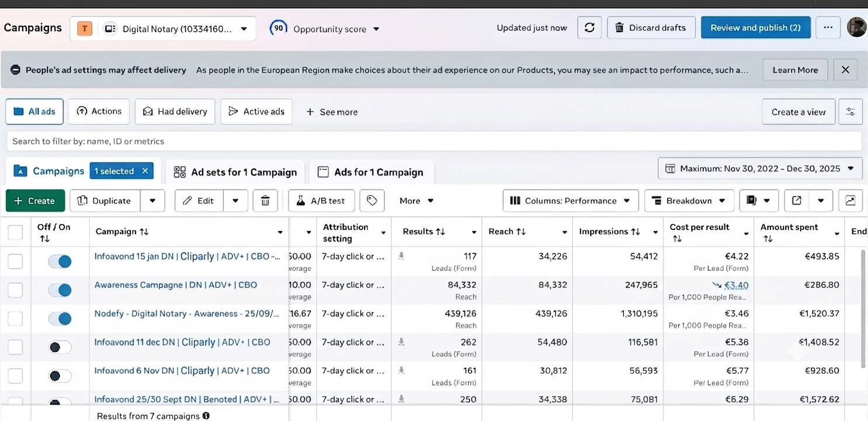This screenshot has height=421, width=868.
Task: Click the export share icon in toolbar
Action: click(797, 201)
